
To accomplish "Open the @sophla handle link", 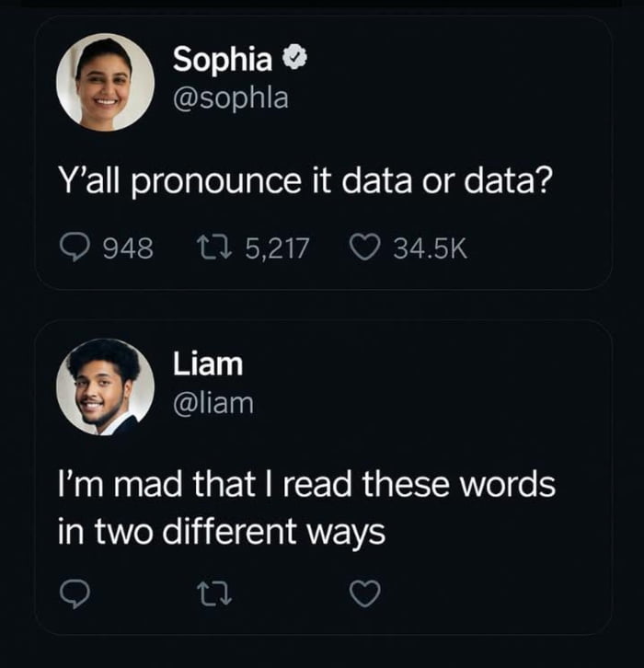I will tap(230, 98).
